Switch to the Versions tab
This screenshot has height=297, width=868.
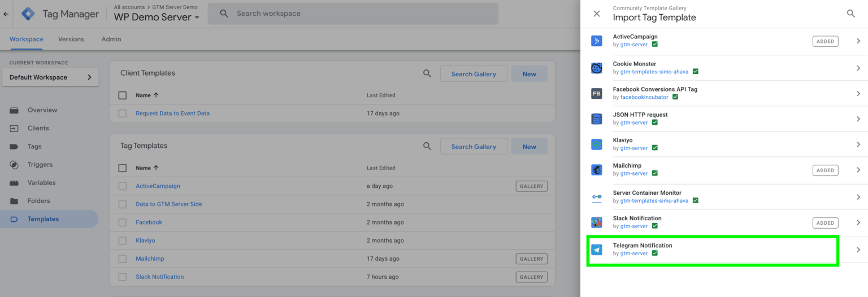(x=71, y=39)
